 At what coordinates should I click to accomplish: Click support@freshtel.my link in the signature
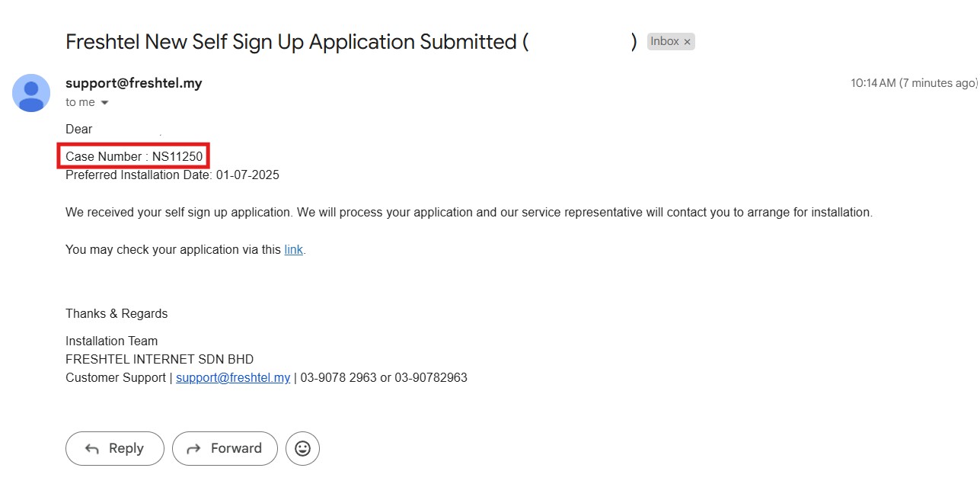coord(233,377)
